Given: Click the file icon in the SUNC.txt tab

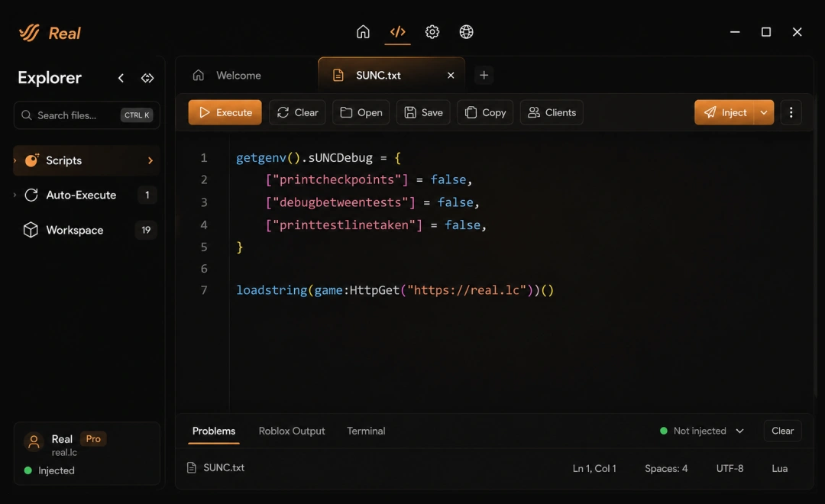Looking at the screenshot, I should pyautogui.click(x=338, y=76).
